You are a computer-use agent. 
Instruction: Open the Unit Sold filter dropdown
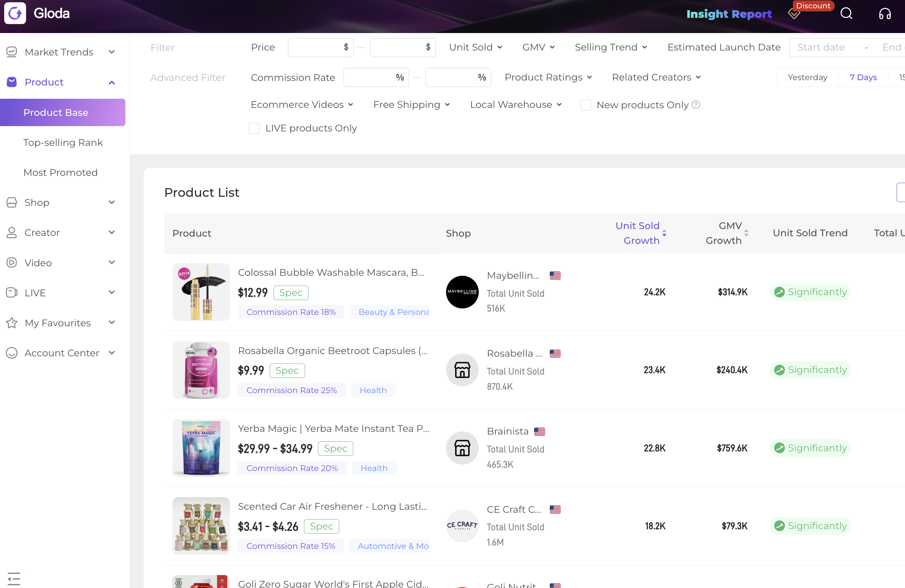coord(476,47)
